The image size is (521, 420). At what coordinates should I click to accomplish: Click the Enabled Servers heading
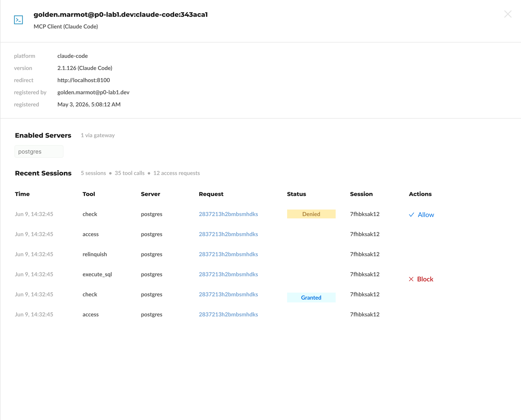(43, 135)
